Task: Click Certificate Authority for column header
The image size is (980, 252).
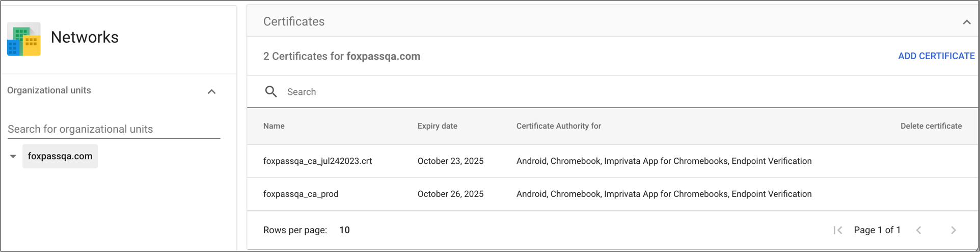Action: [x=558, y=126]
